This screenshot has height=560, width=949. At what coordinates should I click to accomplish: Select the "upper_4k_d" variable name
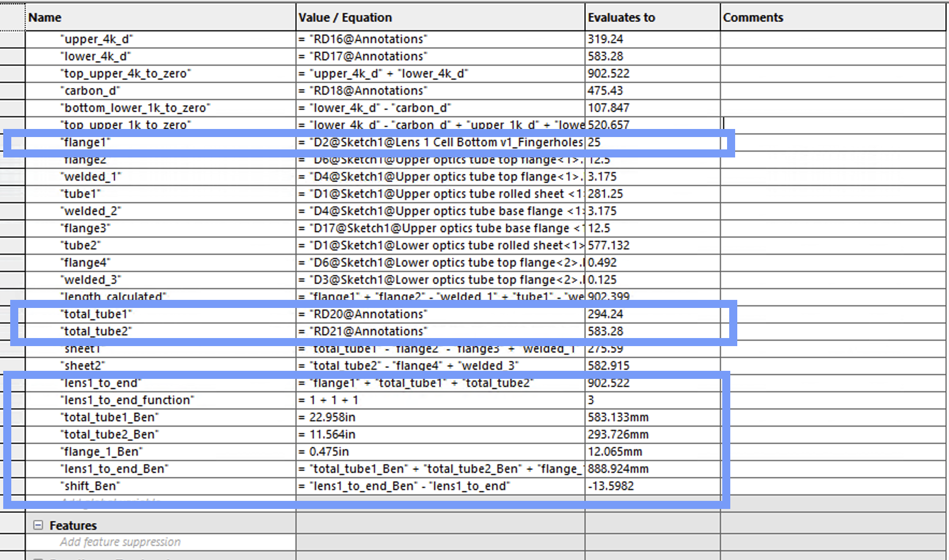click(96, 39)
